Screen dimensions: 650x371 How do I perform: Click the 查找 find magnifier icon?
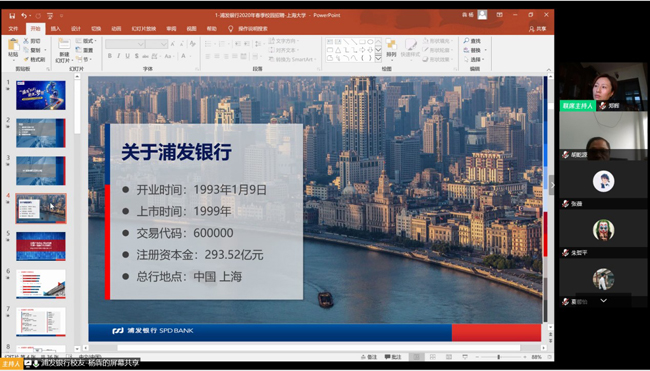[466, 41]
